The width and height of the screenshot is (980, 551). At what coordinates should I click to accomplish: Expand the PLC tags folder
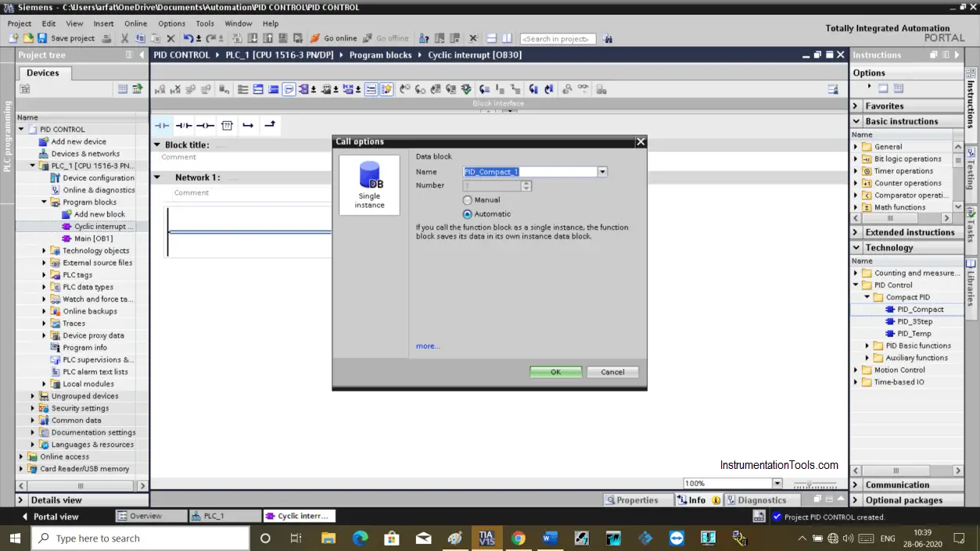coord(45,275)
